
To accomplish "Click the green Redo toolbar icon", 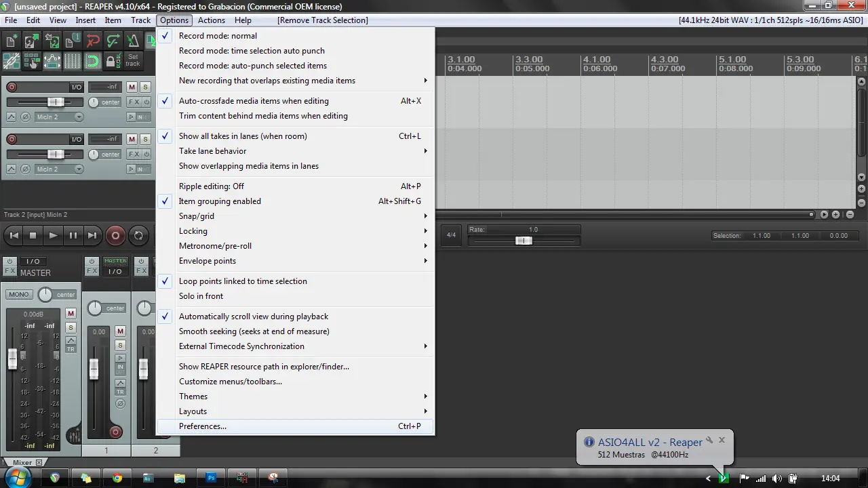I will (113, 41).
